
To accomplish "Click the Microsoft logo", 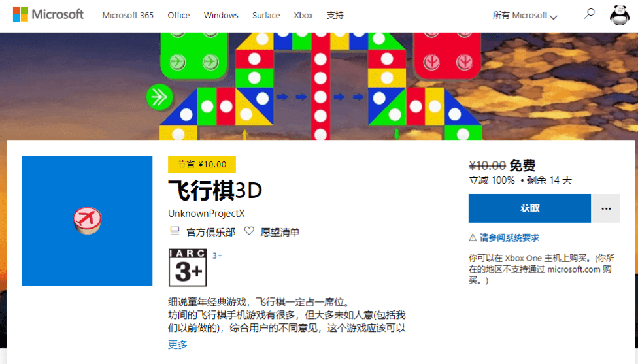I will pos(48,14).
